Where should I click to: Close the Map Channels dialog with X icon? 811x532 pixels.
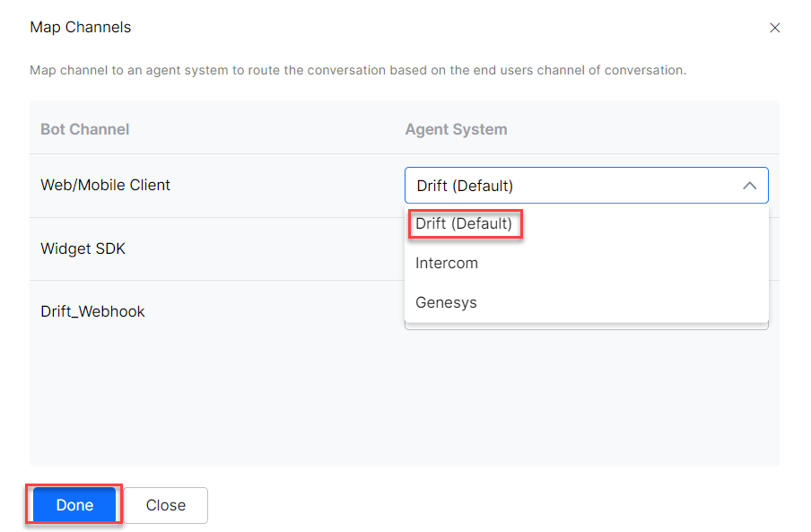click(x=775, y=28)
